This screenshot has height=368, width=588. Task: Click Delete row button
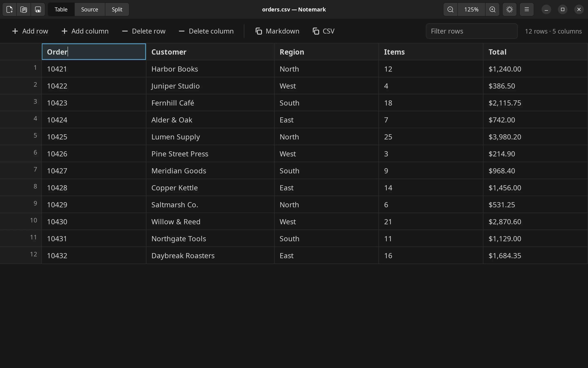pos(144,31)
